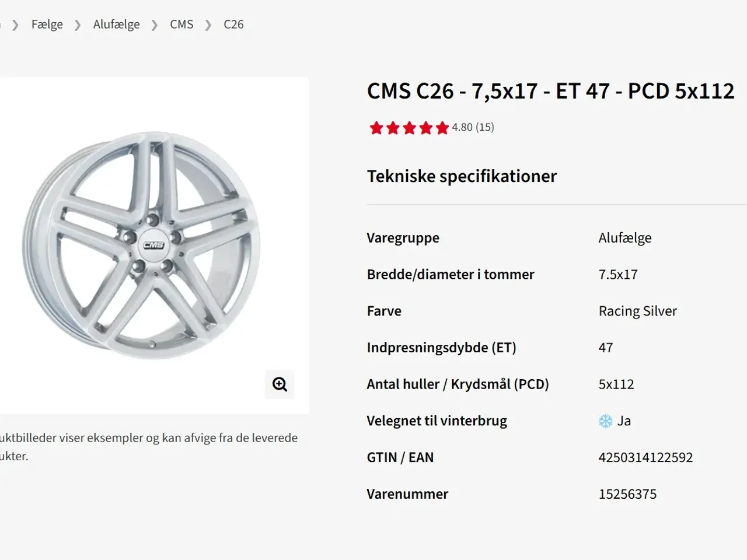Open the Alufælge breadcrumb link
The image size is (747, 560).
pos(117,24)
